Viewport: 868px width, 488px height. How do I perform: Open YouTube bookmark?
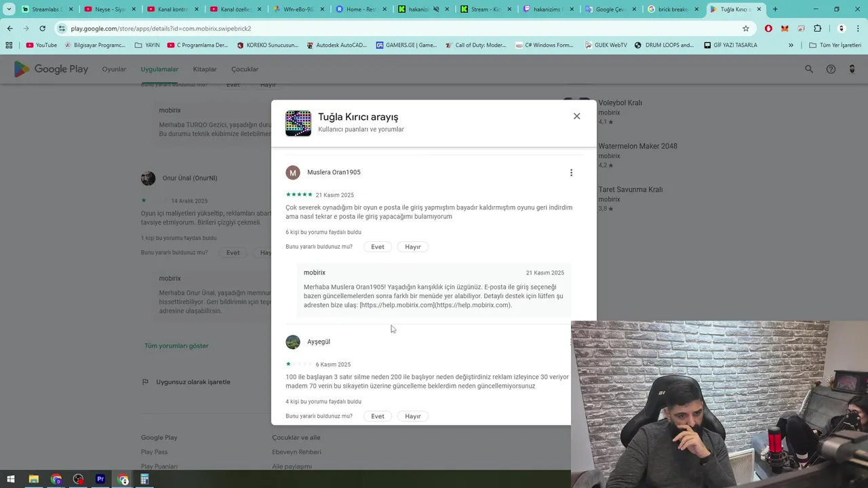click(x=41, y=45)
